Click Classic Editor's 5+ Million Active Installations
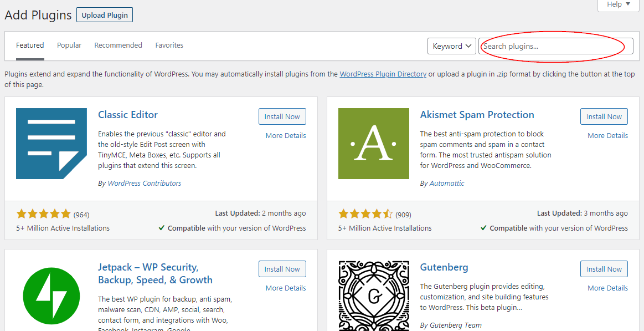The image size is (644, 331). click(63, 228)
